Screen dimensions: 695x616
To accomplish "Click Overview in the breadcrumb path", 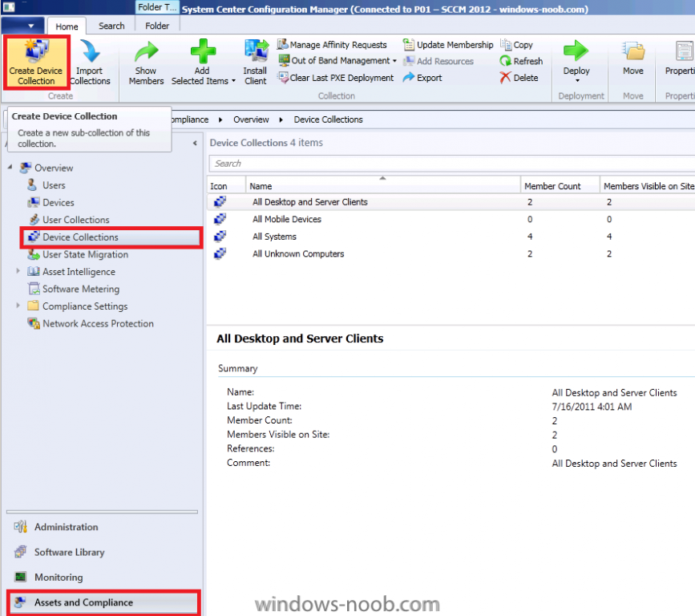I will pyautogui.click(x=251, y=120).
